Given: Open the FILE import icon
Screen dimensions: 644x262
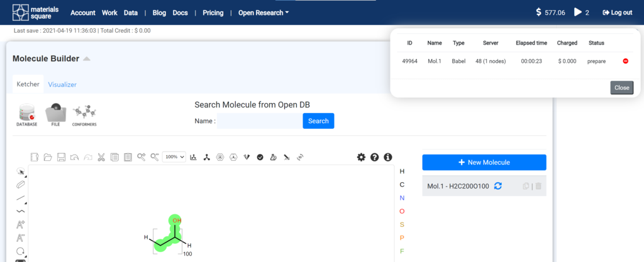Looking at the screenshot, I should [x=55, y=114].
